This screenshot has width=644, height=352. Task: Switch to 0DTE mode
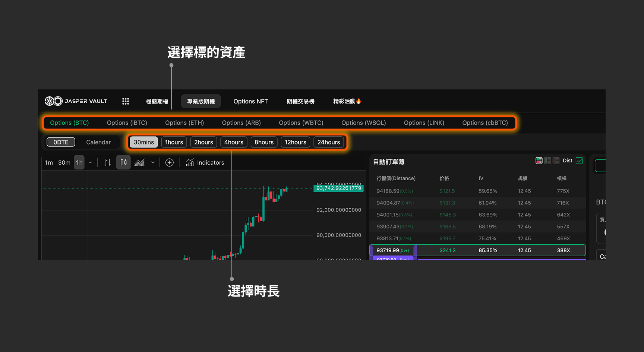tap(61, 142)
